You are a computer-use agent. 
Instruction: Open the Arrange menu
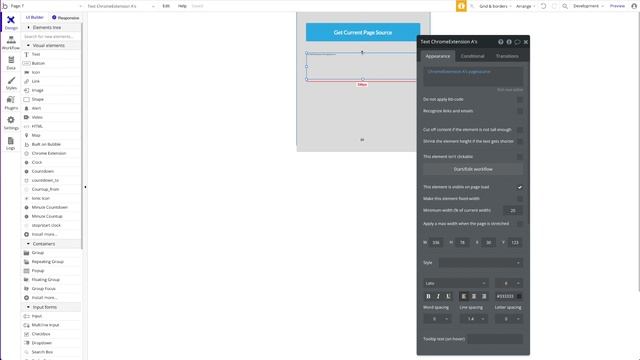point(525,6)
